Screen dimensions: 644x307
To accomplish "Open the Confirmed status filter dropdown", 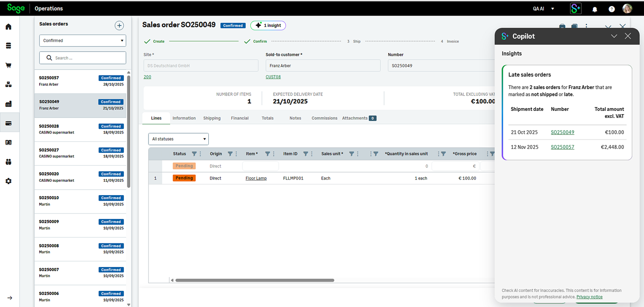I will click(x=82, y=41).
